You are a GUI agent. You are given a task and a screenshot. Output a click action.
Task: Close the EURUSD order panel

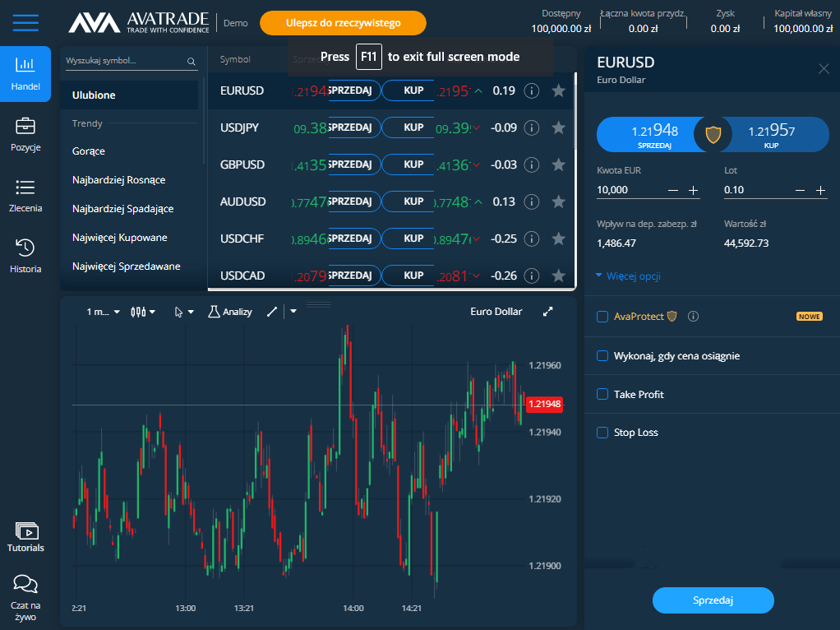tap(824, 68)
